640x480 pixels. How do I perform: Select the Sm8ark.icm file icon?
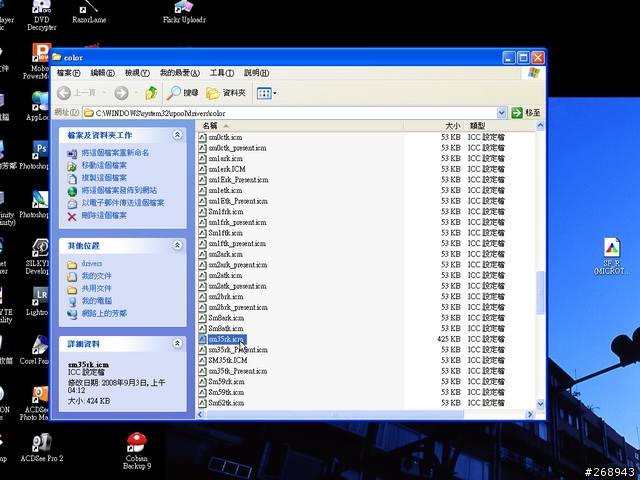pos(202,318)
